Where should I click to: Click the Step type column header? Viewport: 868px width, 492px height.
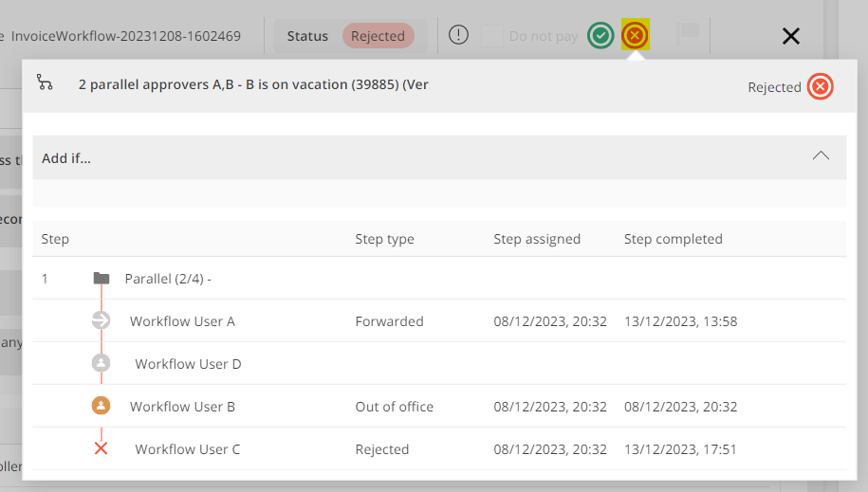[x=384, y=239]
